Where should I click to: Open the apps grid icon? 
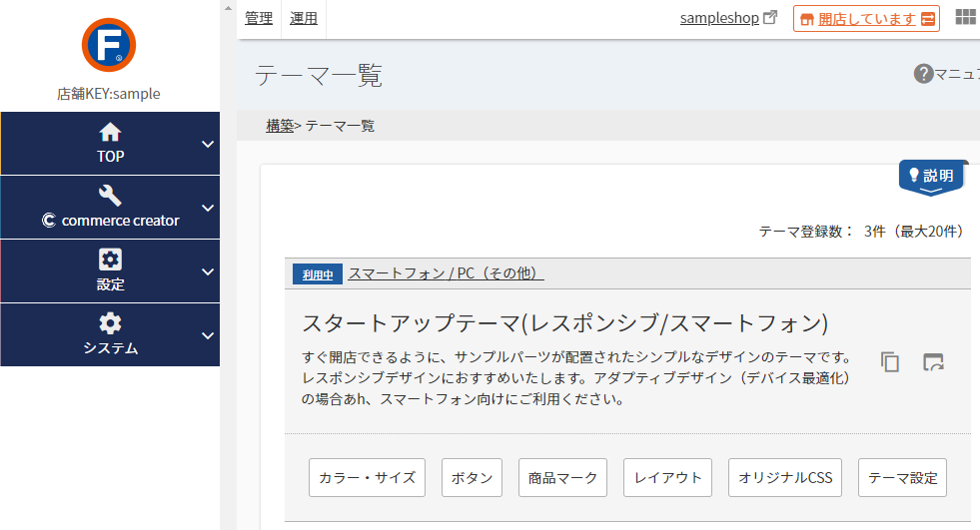[966, 18]
